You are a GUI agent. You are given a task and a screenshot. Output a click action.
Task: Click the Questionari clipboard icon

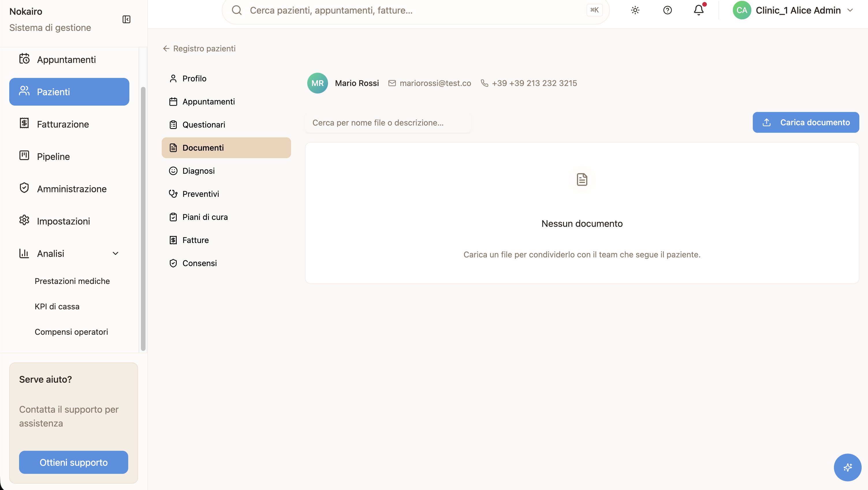[173, 125]
